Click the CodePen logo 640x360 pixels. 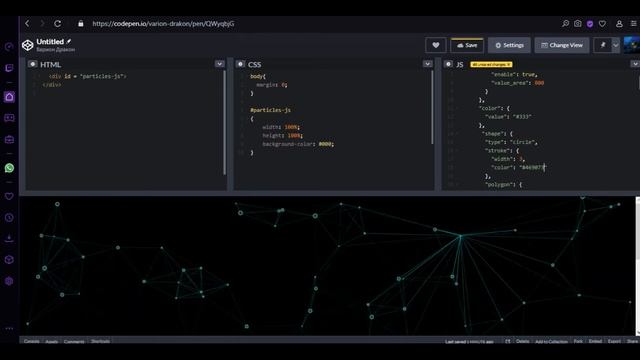tap(28, 45)
